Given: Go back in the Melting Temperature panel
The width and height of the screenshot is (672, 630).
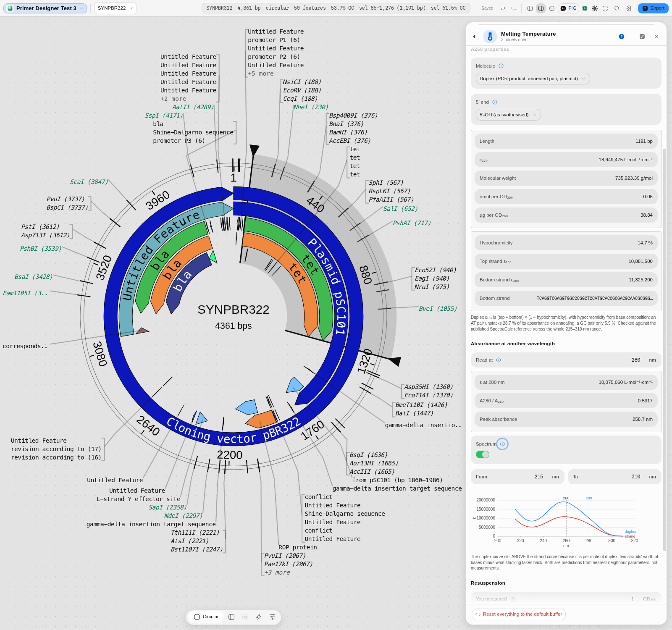Looking at the screenshot, I should (x=474, y=37).
